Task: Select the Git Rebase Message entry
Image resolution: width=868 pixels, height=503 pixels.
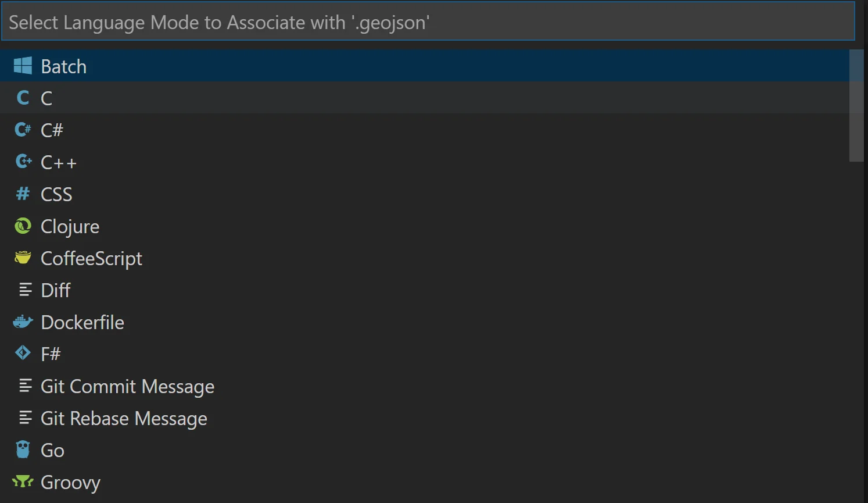Action: coord(124,418)
